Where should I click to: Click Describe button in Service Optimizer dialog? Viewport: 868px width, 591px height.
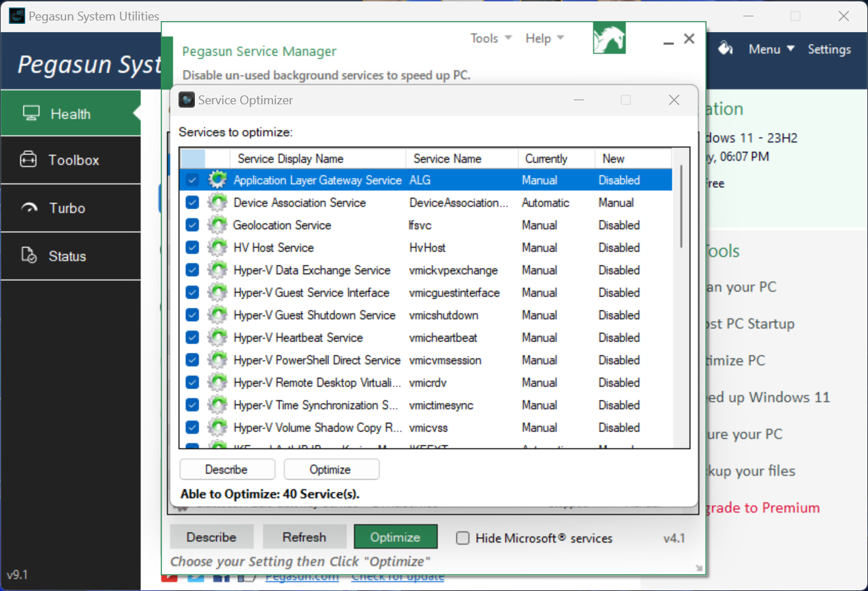point(227,470)
